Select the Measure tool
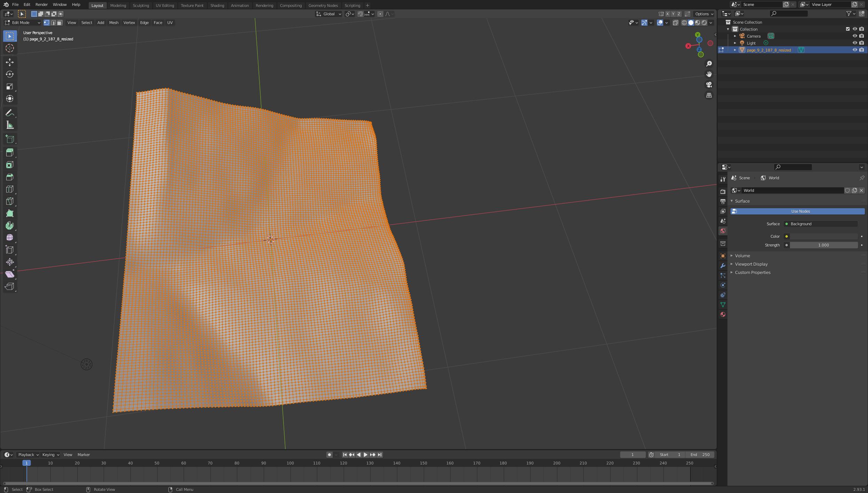The width and height of the screenshot is (868, 493). [10, 125]
